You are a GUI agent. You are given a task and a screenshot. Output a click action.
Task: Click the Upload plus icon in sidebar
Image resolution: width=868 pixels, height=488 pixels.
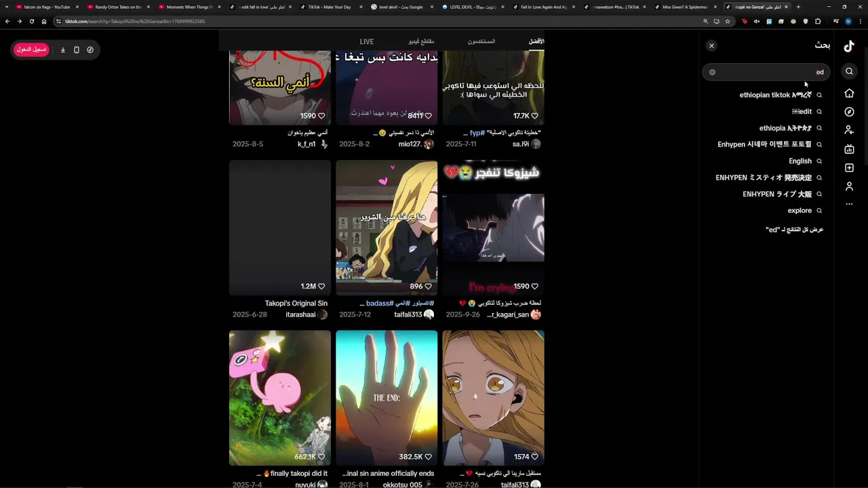849,167
